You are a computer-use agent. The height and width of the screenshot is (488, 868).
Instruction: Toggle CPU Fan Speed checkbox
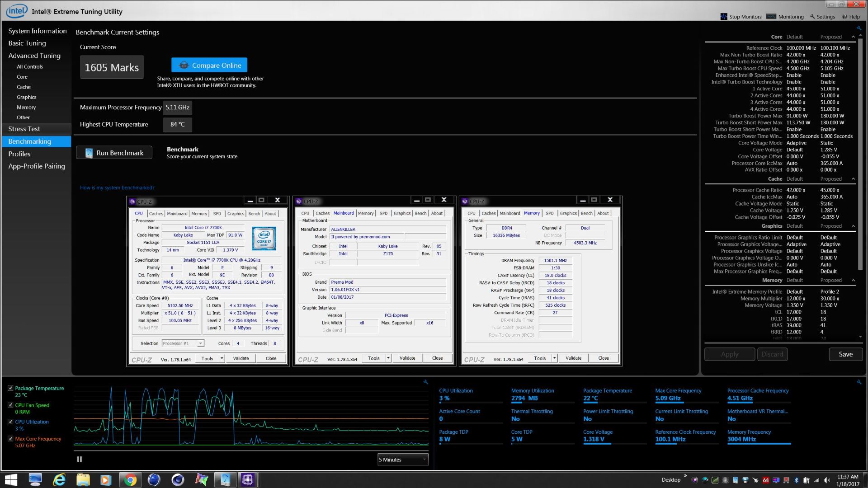[10, 405]
